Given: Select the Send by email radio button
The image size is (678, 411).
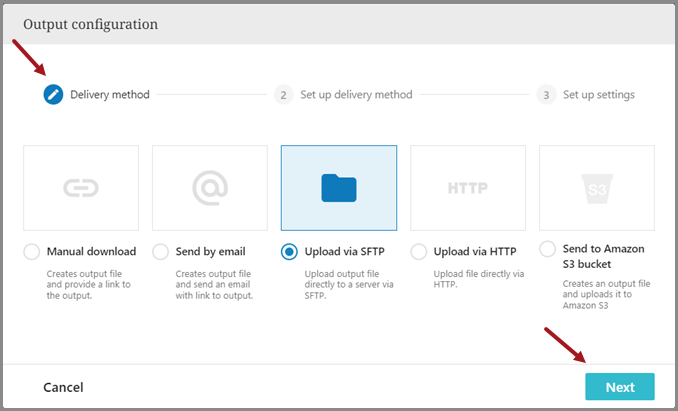Looking at the screenshot, I should click(161, 252).
